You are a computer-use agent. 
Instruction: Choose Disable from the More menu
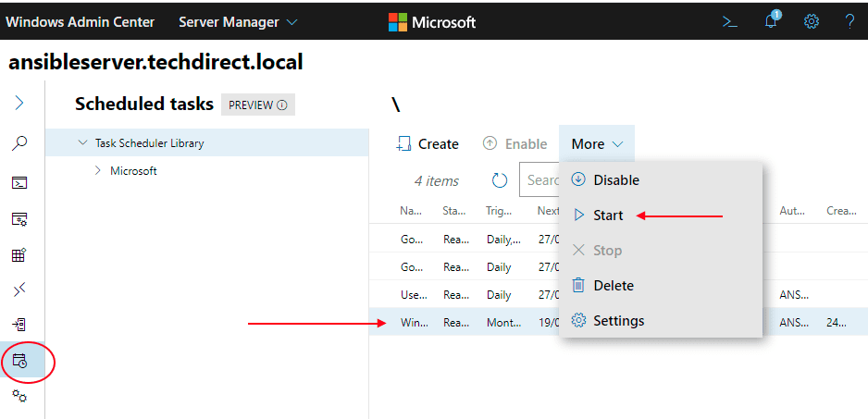[615, 179]
